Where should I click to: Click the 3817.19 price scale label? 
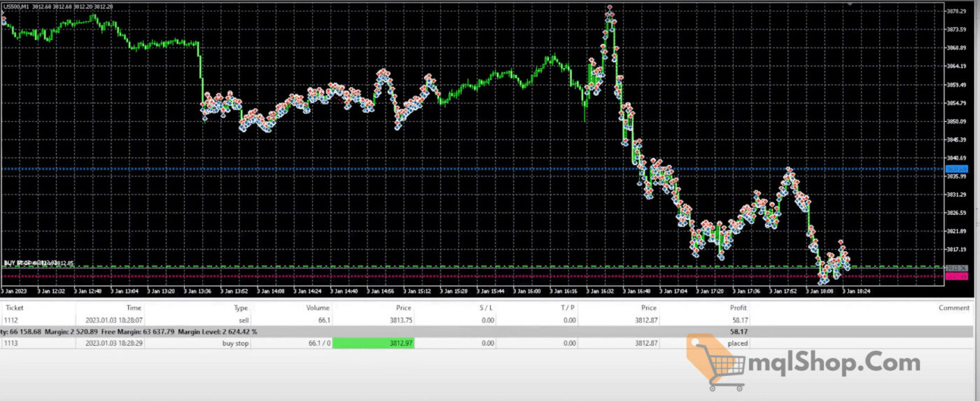957,249
